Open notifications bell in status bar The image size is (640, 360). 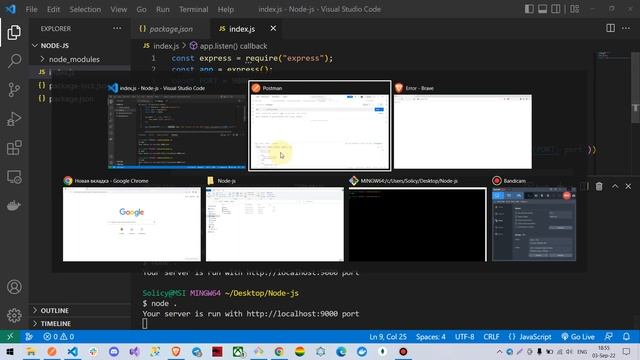(626, 337)
